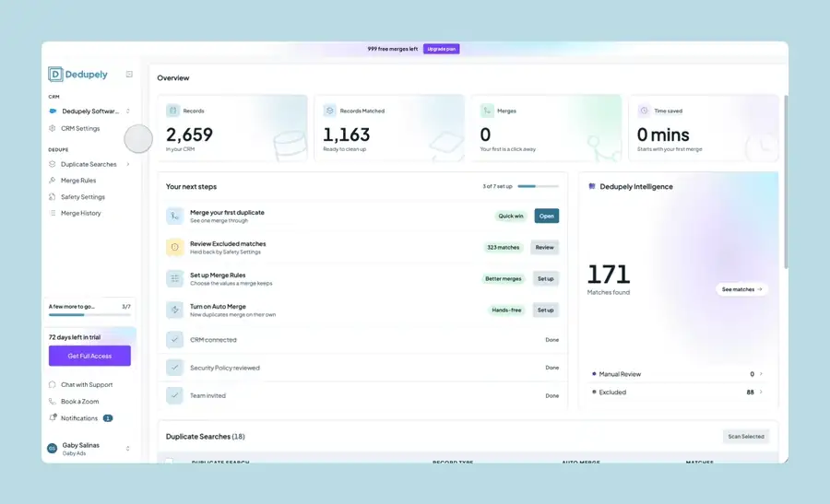The width and height of the screenshot is (830, 504).
Task: Click the Quick win tag
Action: click(510, 216)
